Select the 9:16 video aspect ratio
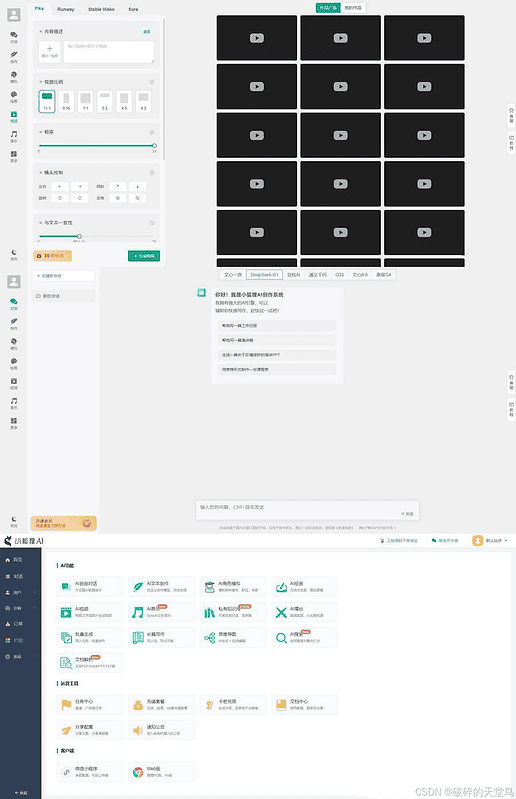The image size is (516, 799). (66, 101)
